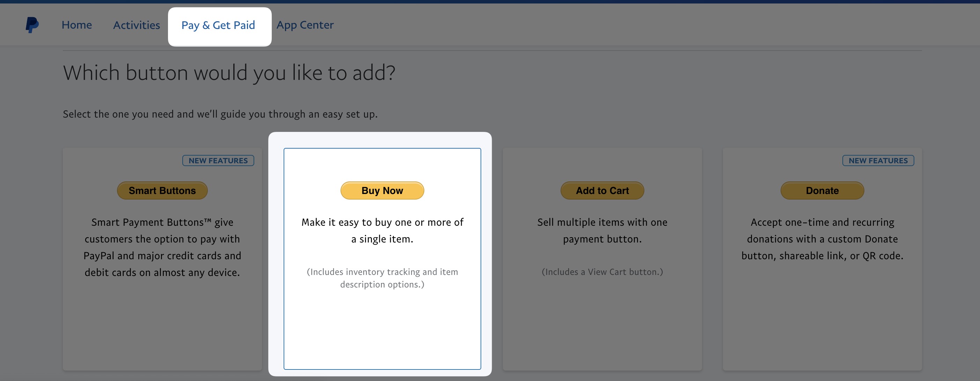
Task: Click '(Includes a View Cart button.)' note
Action: pos(602,272)
